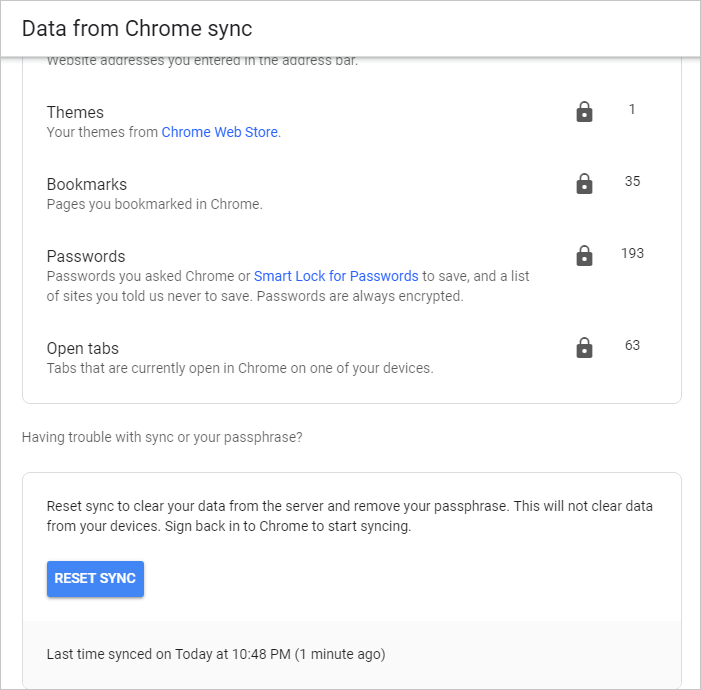The width and height of the screenshot is (701, 690).
Task: Click the lock icon in the Bookmarks row
Action: tap(585, 184)
